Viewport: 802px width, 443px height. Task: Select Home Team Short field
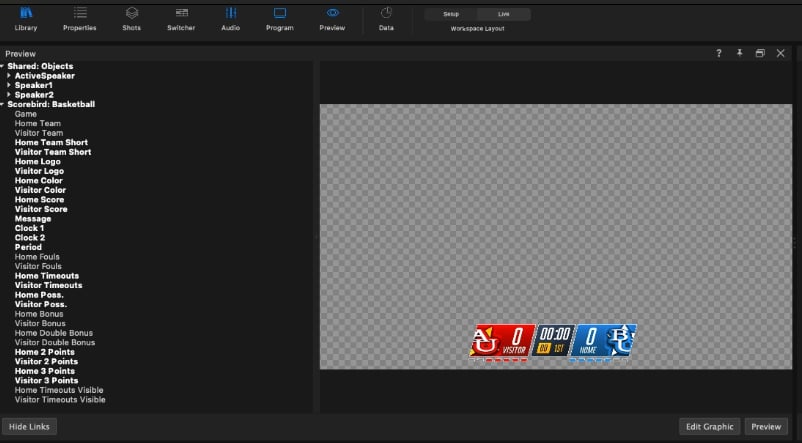[51, 142]
